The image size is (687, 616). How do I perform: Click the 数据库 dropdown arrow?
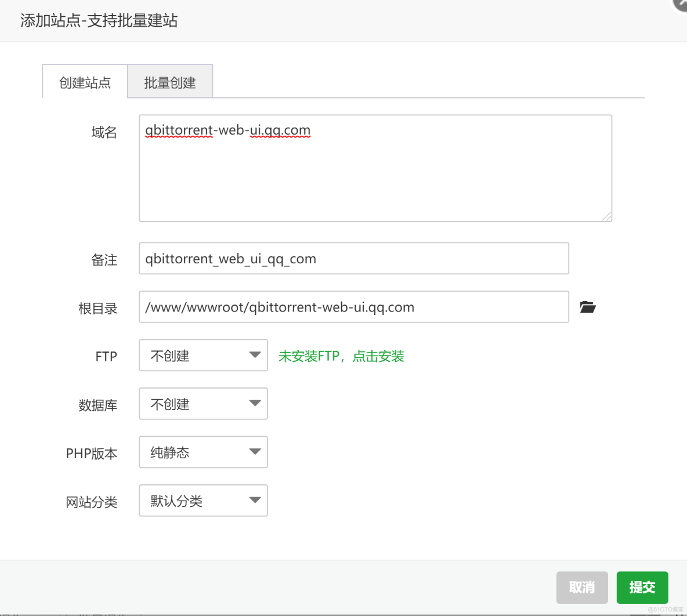[255, 404]
